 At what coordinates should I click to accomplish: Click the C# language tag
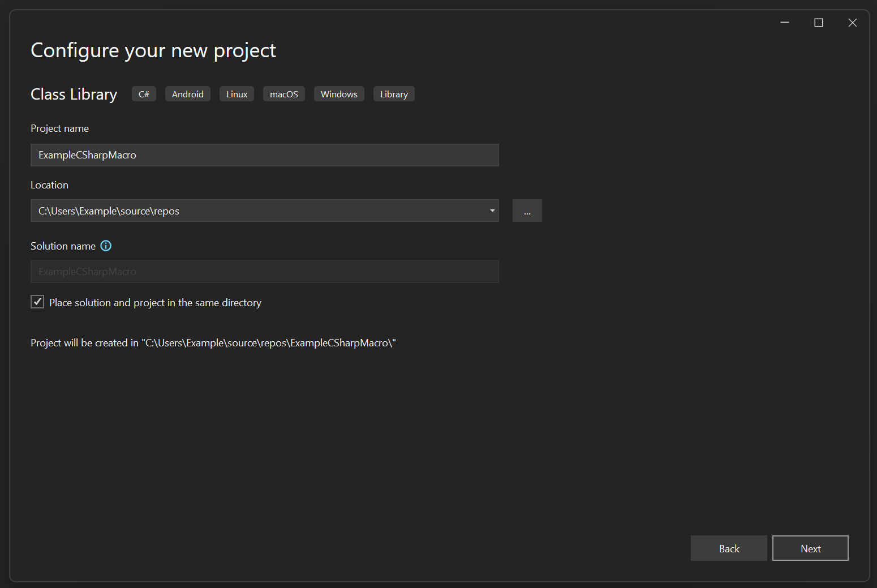[143, 93]
